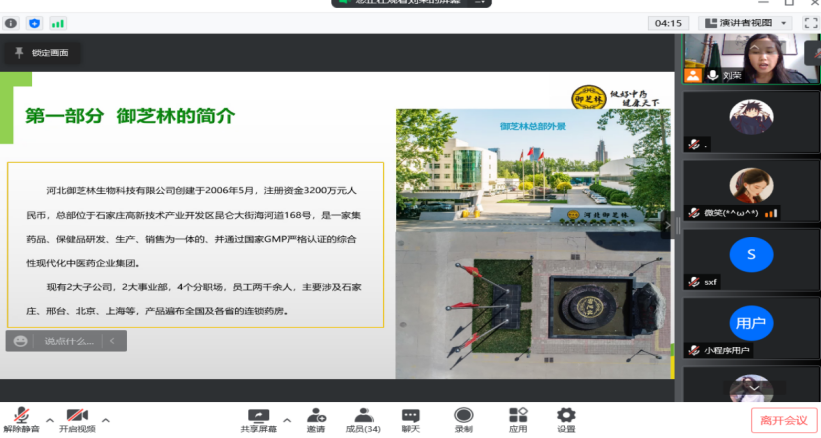This screenshot has height=438, width=821.
Task: Expand share screen options arrow
Action: 287,420
